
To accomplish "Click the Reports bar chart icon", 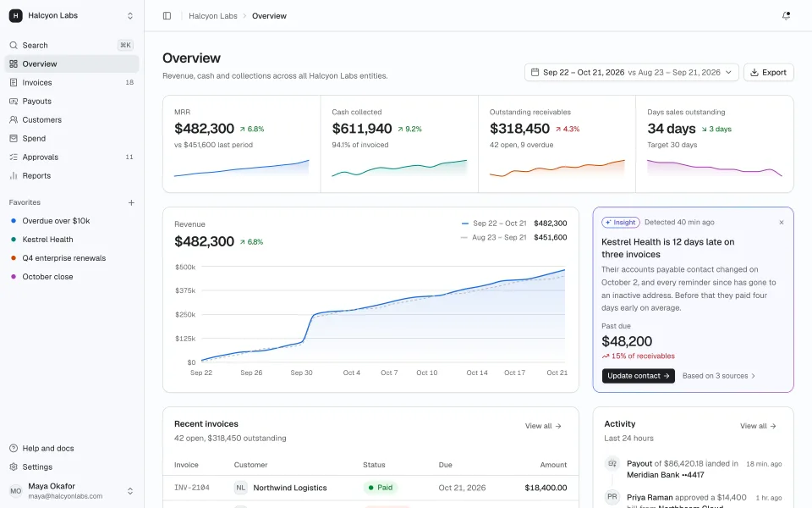I will point(14,176).
